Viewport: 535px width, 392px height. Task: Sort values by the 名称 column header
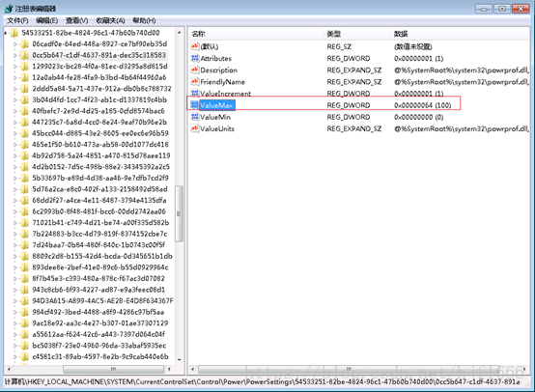tap(256, 34)
